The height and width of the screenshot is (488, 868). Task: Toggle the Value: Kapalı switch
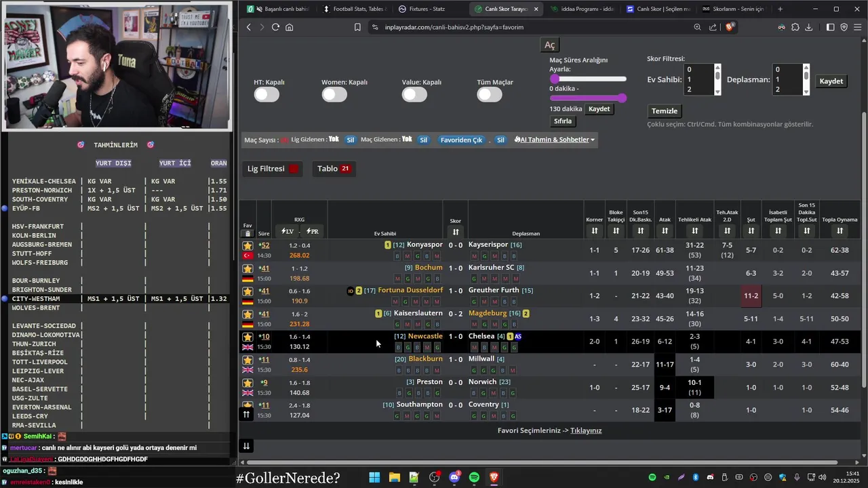pyautogui.click(x=414, y=95)
